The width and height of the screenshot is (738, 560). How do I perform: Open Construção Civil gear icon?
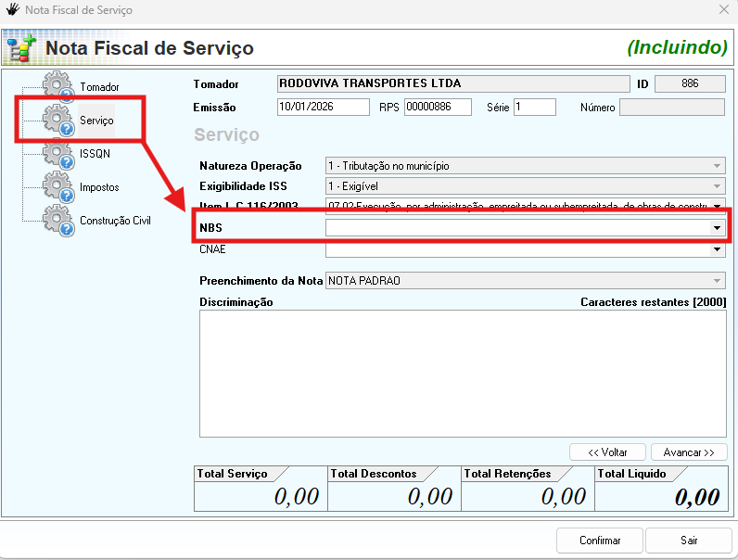[x=58, y=220]
